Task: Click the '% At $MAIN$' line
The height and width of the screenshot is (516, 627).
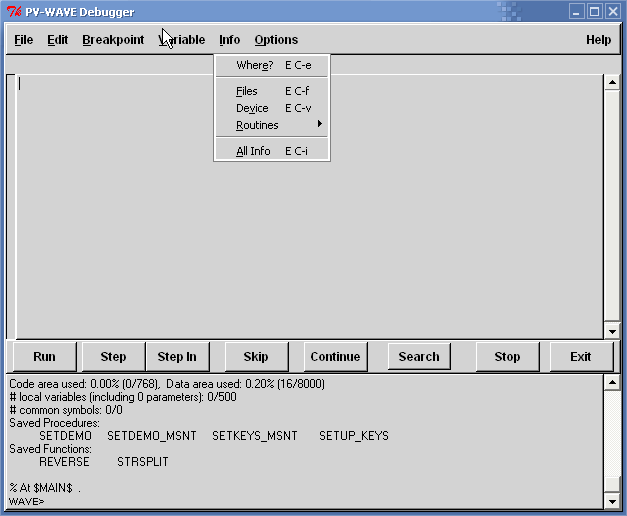Action: [x=44, y=488]
